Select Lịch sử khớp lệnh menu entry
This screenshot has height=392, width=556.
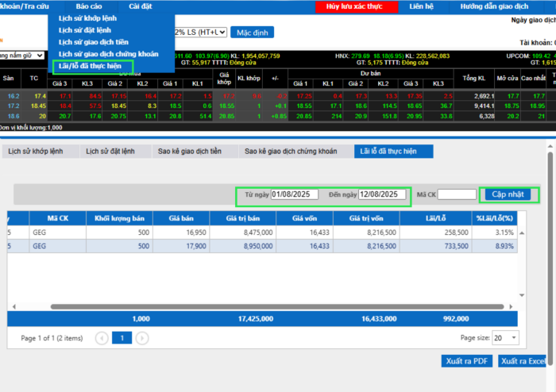(87, 18)
